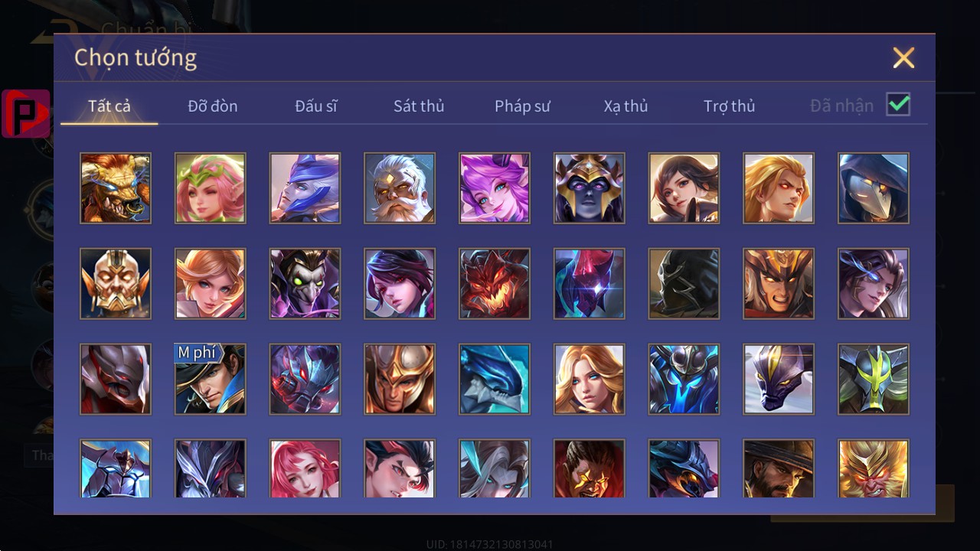Switch to the Đỡ đòn tab
This screenshot has width=980, height=551.
point(213,106)
